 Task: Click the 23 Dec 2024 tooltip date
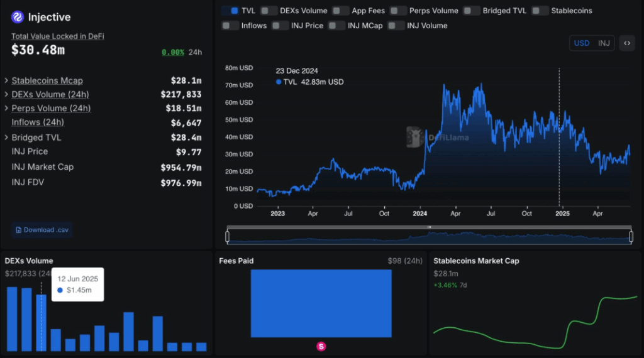tap(297, 71)
